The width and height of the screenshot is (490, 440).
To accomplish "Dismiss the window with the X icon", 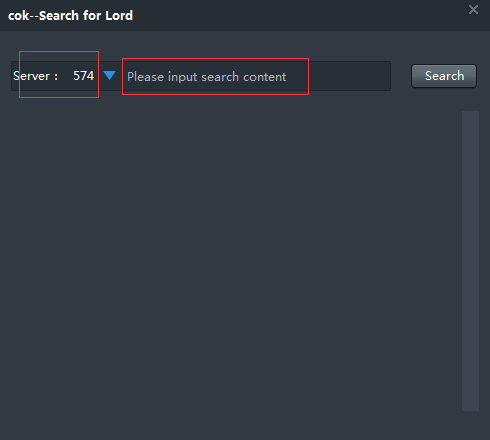I will click(473, 10).
